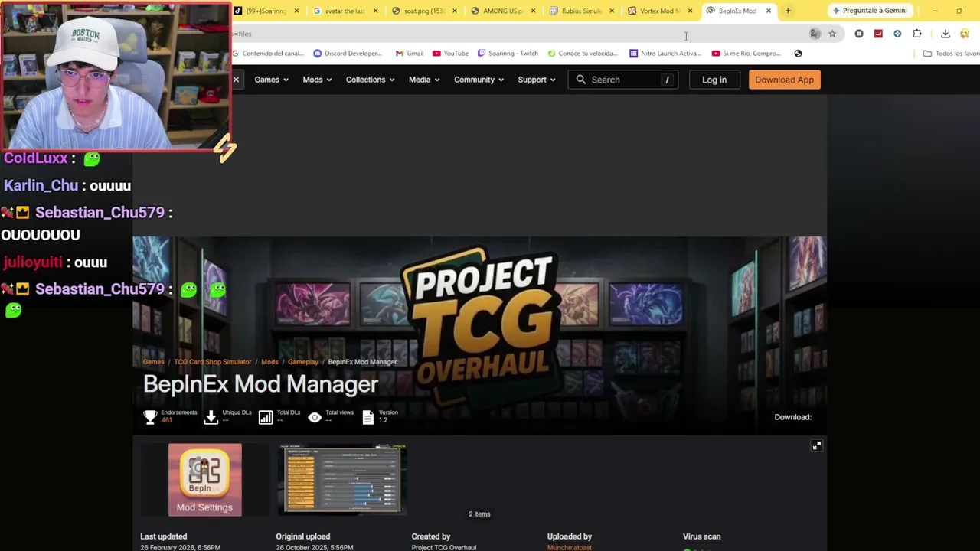Click the Pregúntale a Gemini button
The height and width of the screenshot is (551, 980).
pyautogui.click(x=870, y=11)
